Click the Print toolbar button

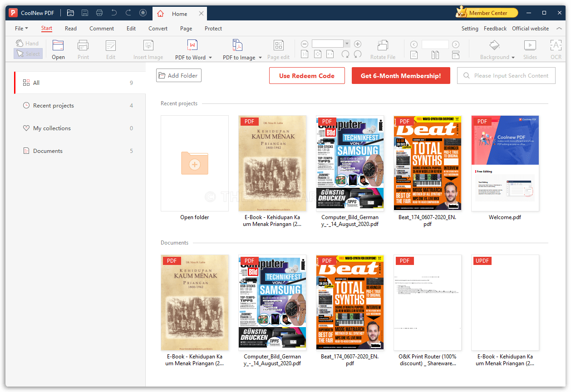tap(83, 49)
